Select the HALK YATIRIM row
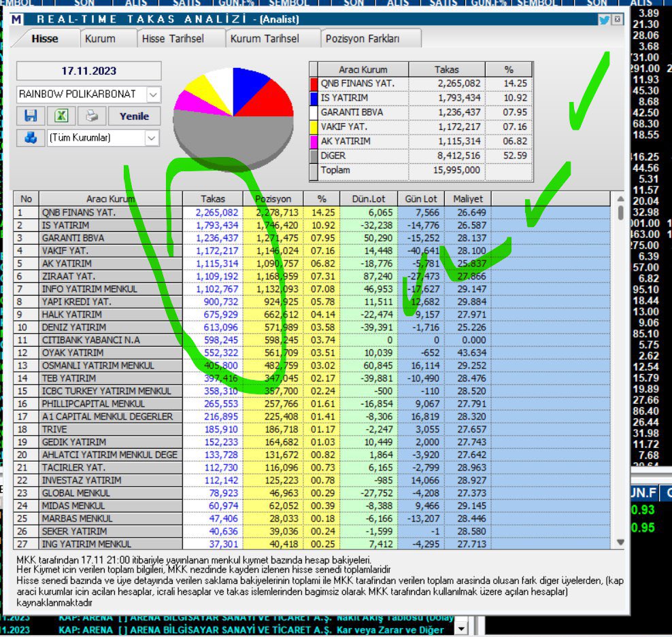672x637 pixels. pyautogui.click(x=312, y=315)
